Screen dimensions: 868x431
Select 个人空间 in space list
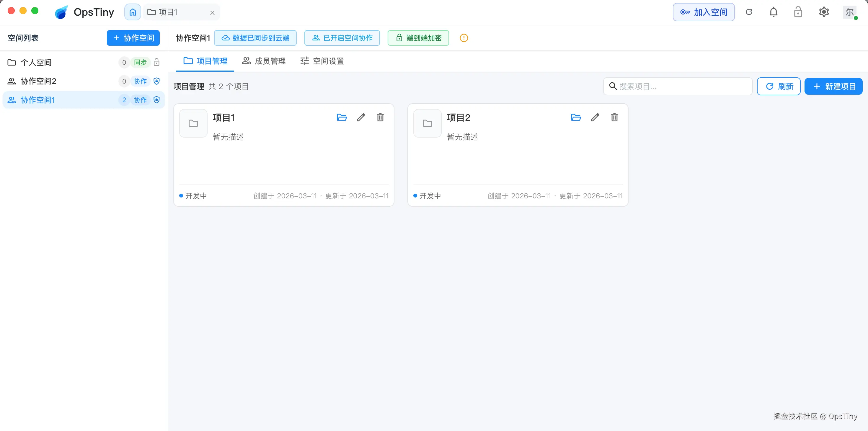click(36, 62)
